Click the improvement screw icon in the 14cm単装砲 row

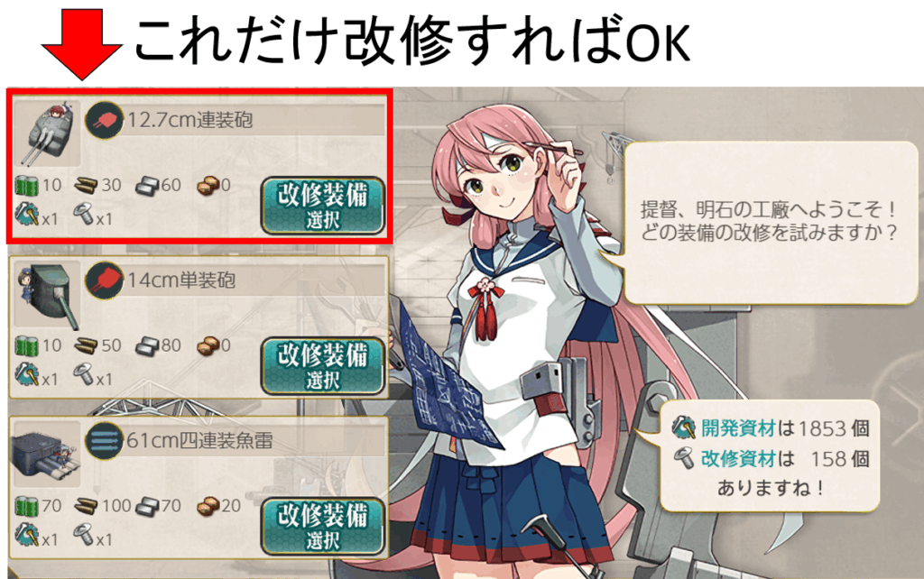click(x=83, y=373)
